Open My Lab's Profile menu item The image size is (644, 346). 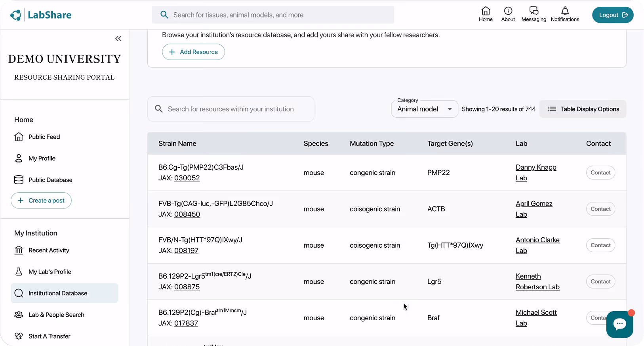(50, 271)
